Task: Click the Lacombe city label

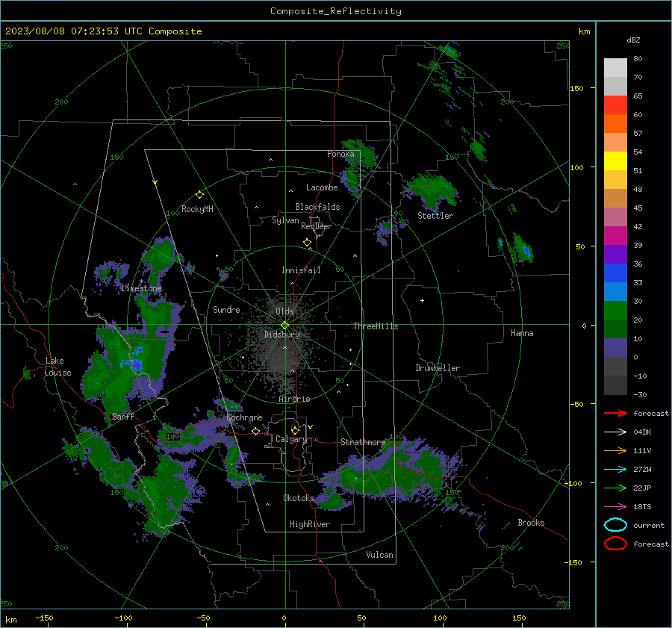Action: [x=322, y=187]
